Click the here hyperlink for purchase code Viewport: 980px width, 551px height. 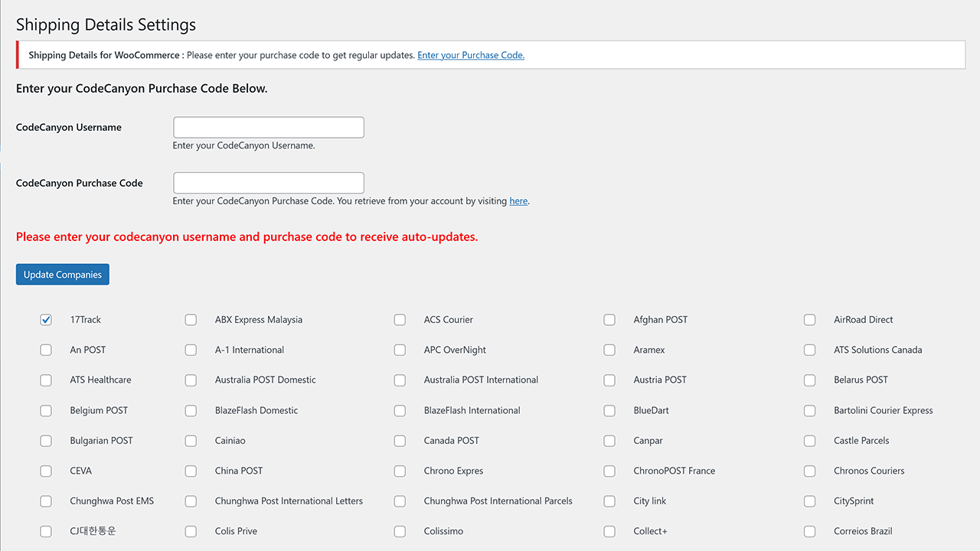(x=518, y=201)
